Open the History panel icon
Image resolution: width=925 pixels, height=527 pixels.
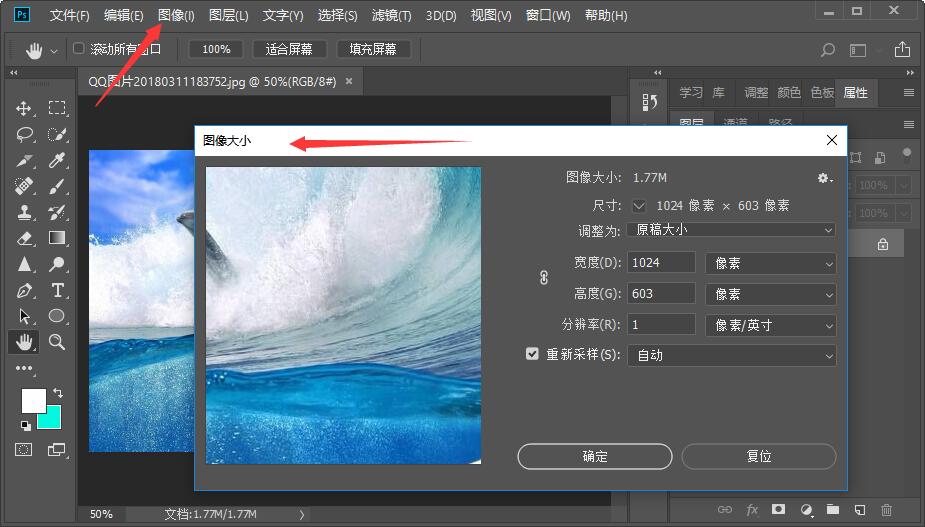tap(650, 102)
